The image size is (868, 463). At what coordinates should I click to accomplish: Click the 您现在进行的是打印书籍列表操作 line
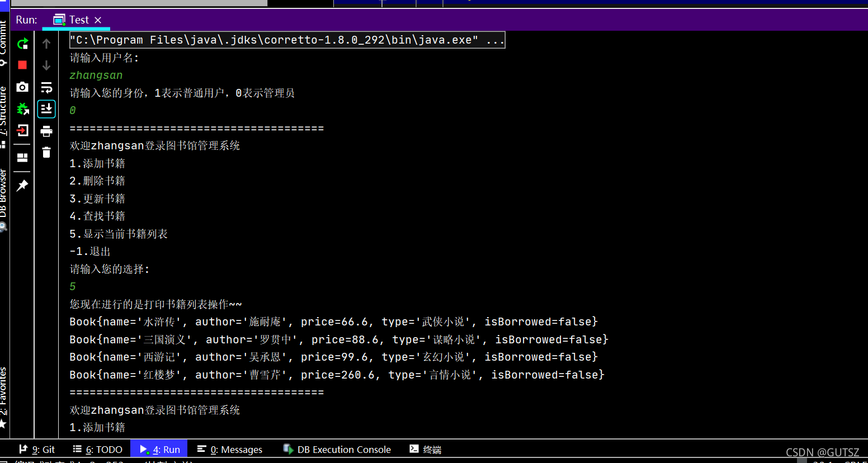(x=155, y=304)
